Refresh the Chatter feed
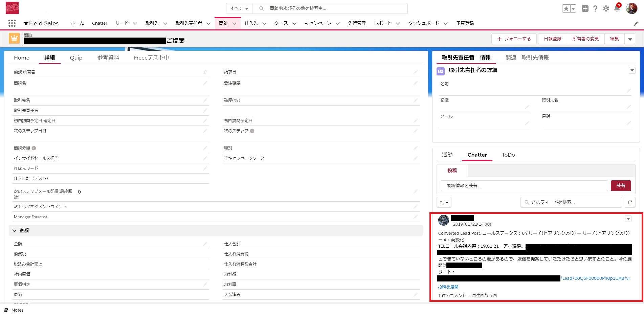The image size is (644, 317). tap(630, 202)
